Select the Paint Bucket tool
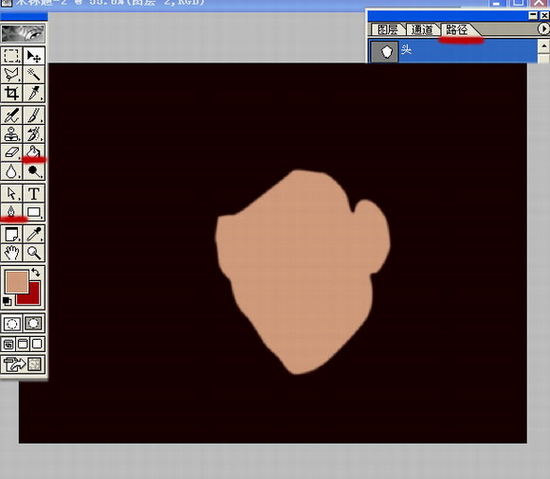 pyautogui.click(x=34, y=153)
